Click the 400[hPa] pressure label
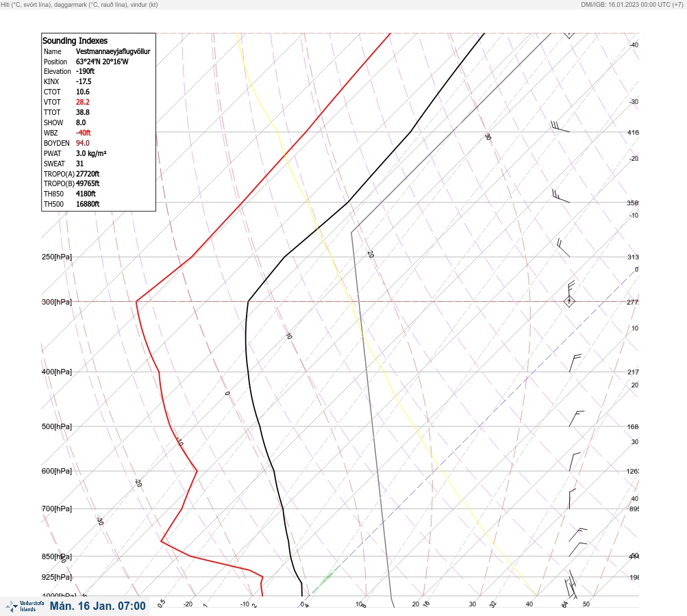The width and height of the screenshot is (687, 616). coord(57,372)
